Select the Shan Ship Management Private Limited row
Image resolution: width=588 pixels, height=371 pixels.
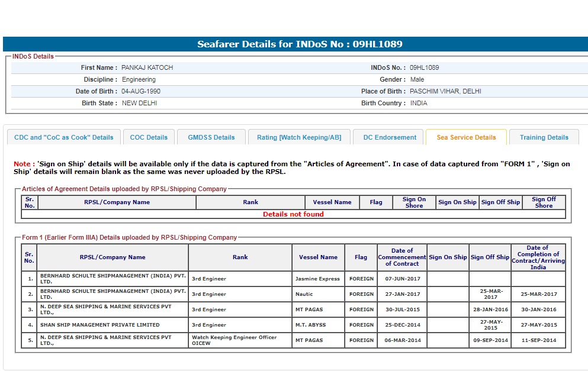99,325
